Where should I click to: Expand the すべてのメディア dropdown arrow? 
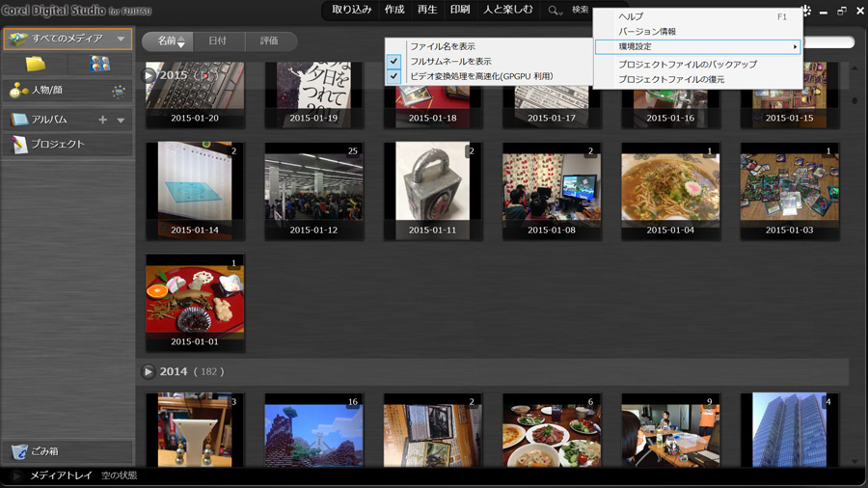[121, 40]
